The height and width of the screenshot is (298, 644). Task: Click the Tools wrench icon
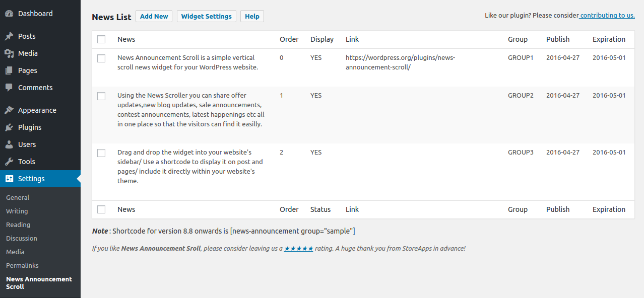coord(9,162)
